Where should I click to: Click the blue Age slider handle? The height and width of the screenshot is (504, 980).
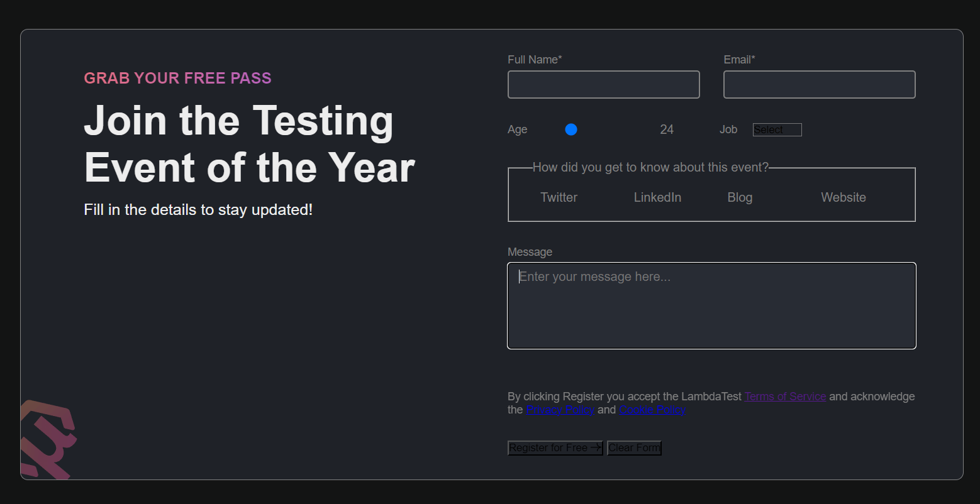[x=571, y=129]
